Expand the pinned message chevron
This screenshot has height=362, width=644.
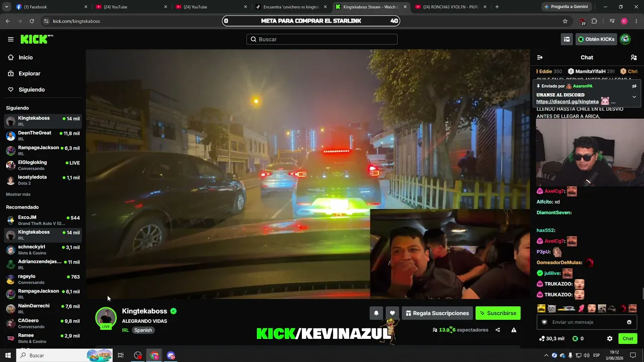[634, 97]
